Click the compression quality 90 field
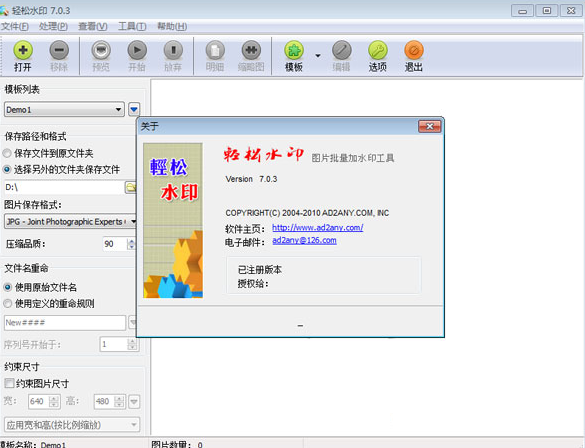Screen dimensions: 585x448 [115, 244]
